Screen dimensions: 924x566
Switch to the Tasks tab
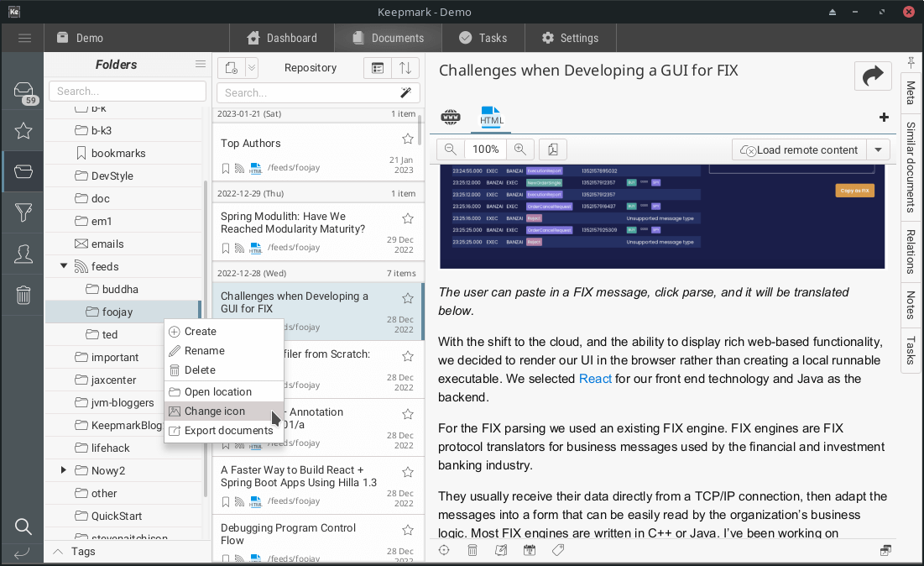[x=483, y=38]
